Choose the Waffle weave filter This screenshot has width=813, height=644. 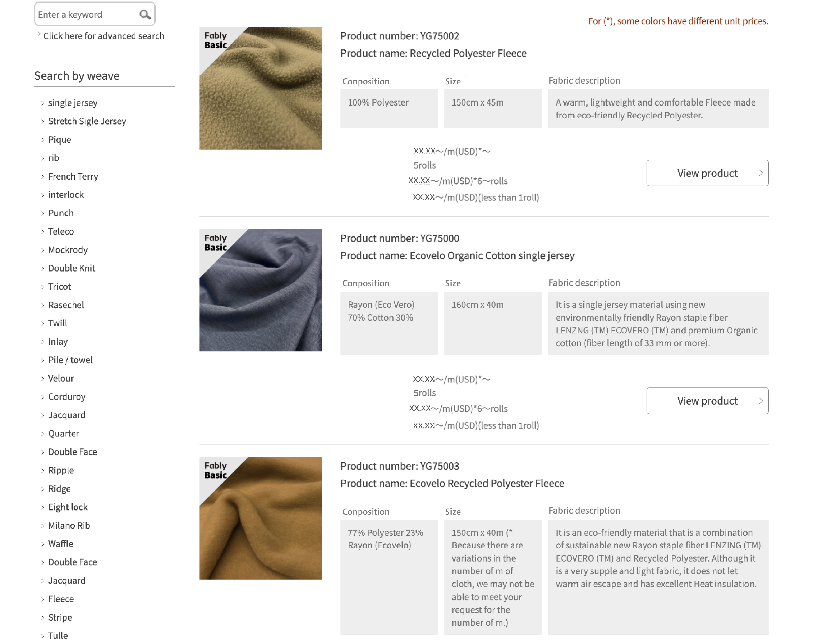pyautogui.click(x=61, y=544)
